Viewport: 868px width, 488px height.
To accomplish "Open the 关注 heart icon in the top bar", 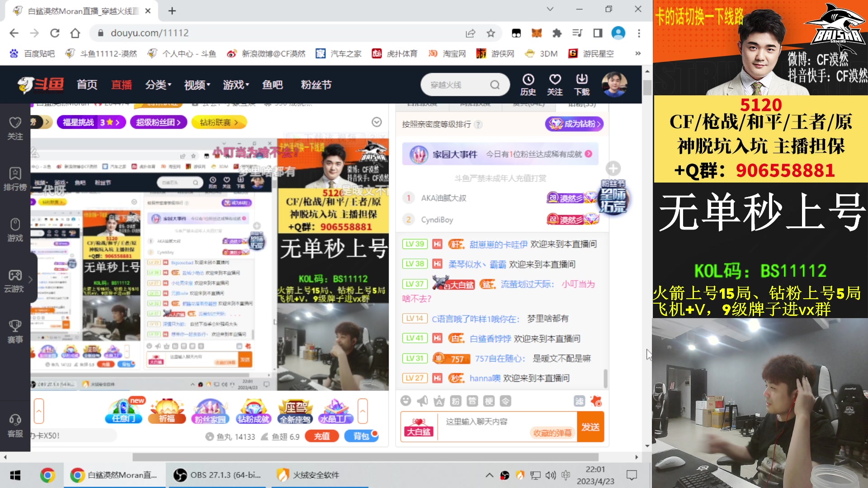I will coord(555,84).
